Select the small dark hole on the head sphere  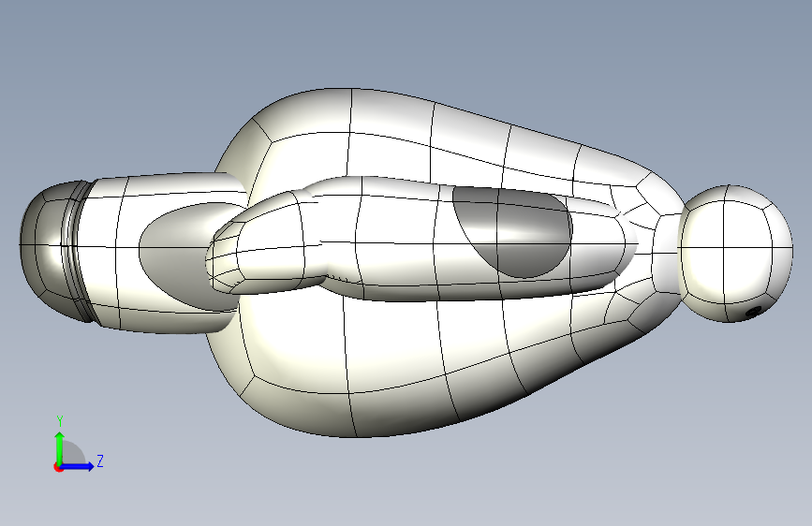click(x=753, y=312)
